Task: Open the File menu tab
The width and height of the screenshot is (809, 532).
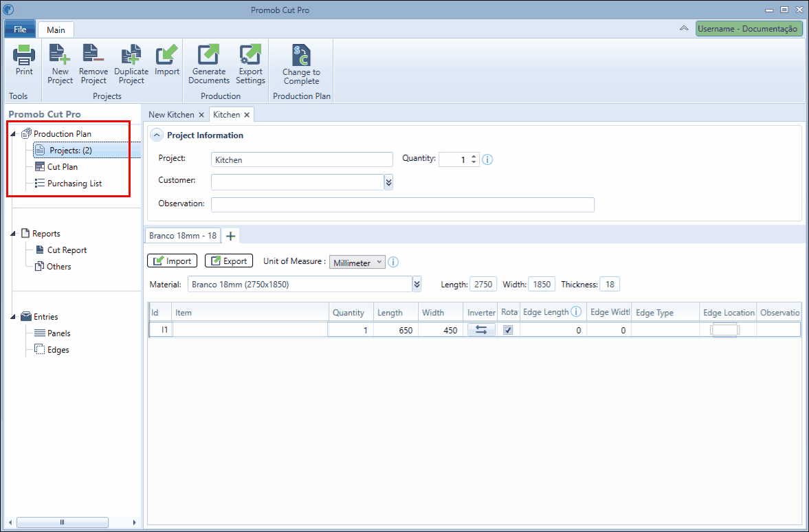Action: pyautogui.click(x=20, y=30)
